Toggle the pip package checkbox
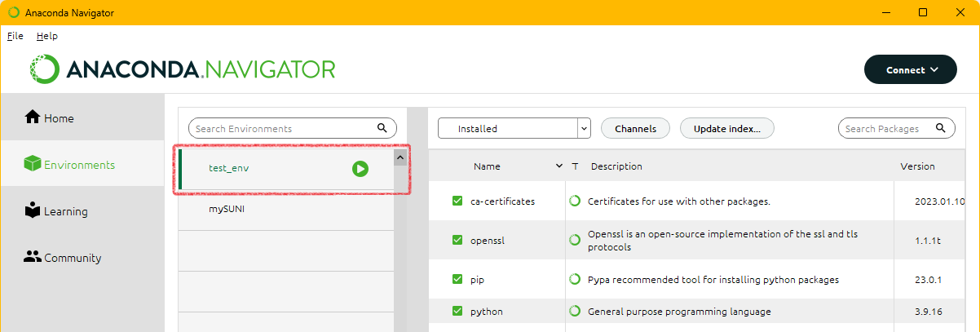The height and width of the screenshot is (332, 980). [x=457, y=279]
